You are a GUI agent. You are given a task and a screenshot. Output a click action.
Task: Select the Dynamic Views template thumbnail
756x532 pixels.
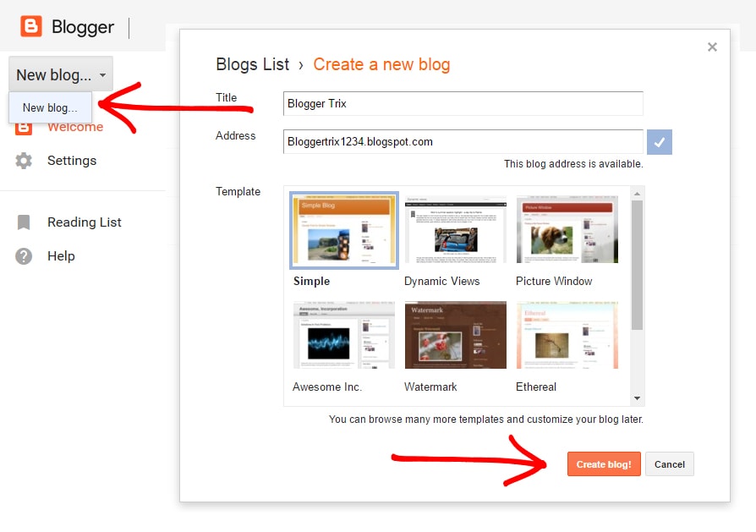(456, 229)
